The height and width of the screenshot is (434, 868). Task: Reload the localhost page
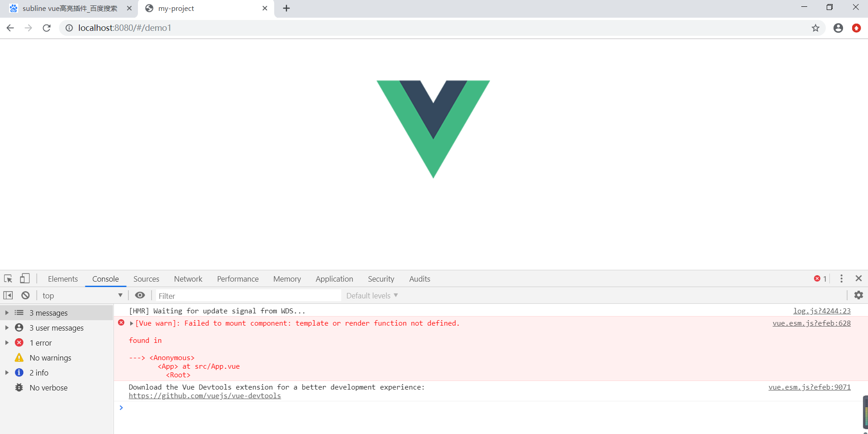point(47,28)
